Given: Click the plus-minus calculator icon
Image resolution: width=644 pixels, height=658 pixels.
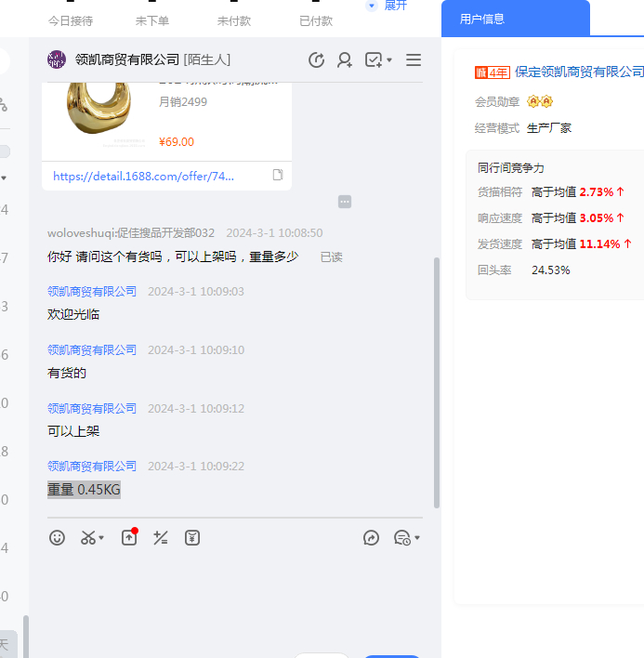Looking at the screenshot, I should coord(161,537).
